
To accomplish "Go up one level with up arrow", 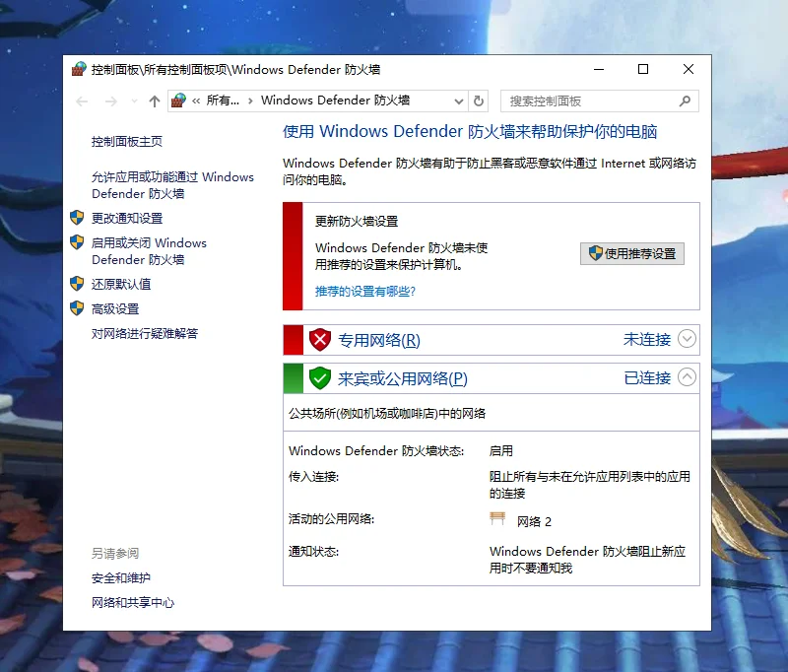I will coord(155,101).
